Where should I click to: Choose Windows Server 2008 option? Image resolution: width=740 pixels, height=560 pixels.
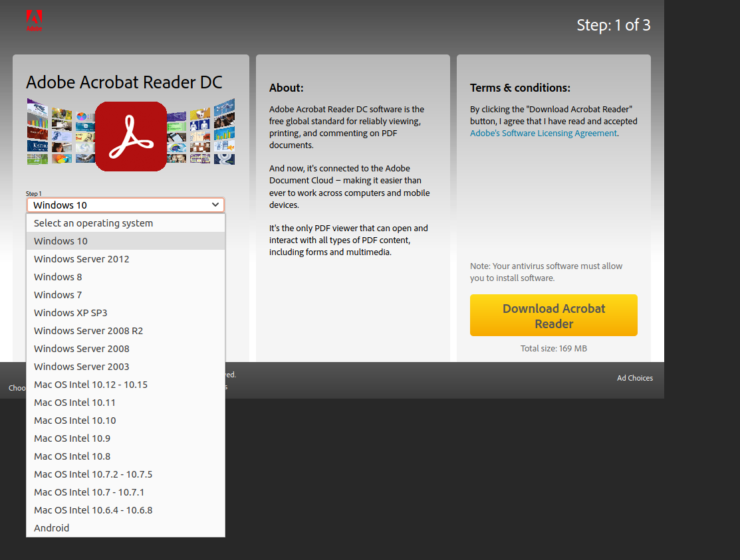click(x=126, y=348)
